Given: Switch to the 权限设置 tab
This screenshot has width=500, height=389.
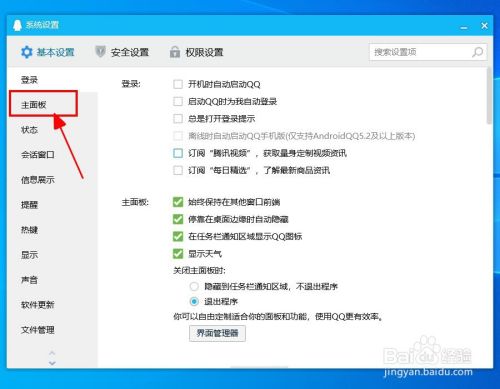Looking at the screenshot, I should tap(196, 52).
